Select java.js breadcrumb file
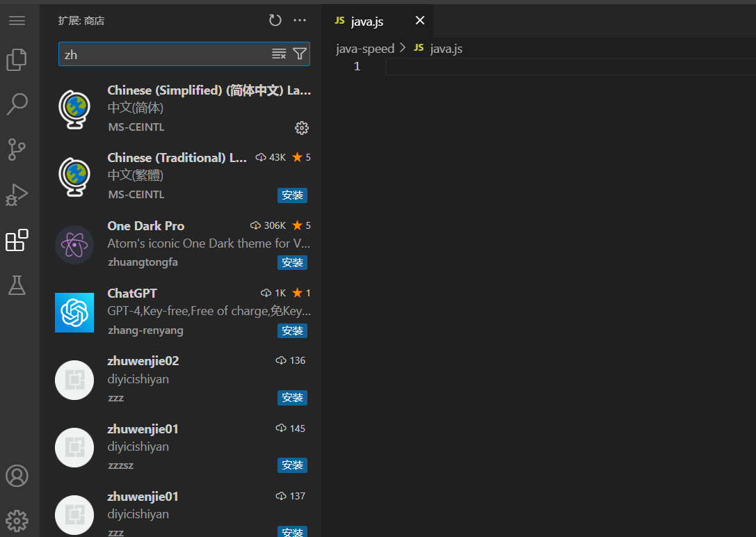This screenshot has height=537, width=756. 446,49
